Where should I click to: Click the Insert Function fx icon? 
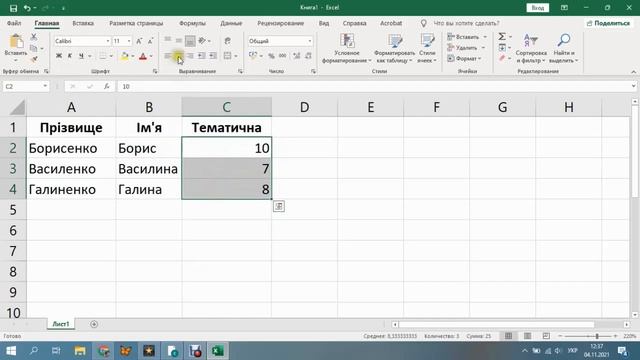(x=107, y=87)
